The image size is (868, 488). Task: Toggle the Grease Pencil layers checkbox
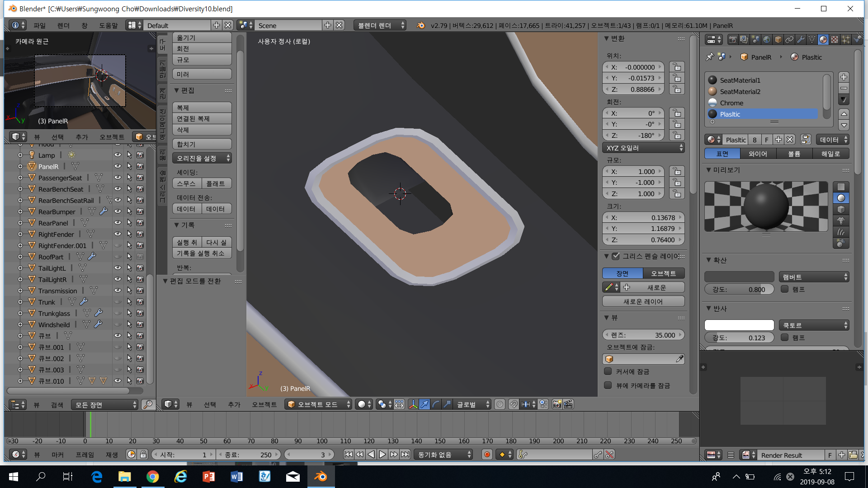click(x=616, y=256)
